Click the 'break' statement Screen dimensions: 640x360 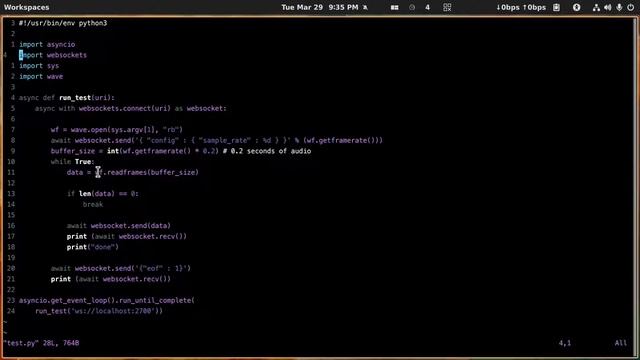tap(93, 204)
